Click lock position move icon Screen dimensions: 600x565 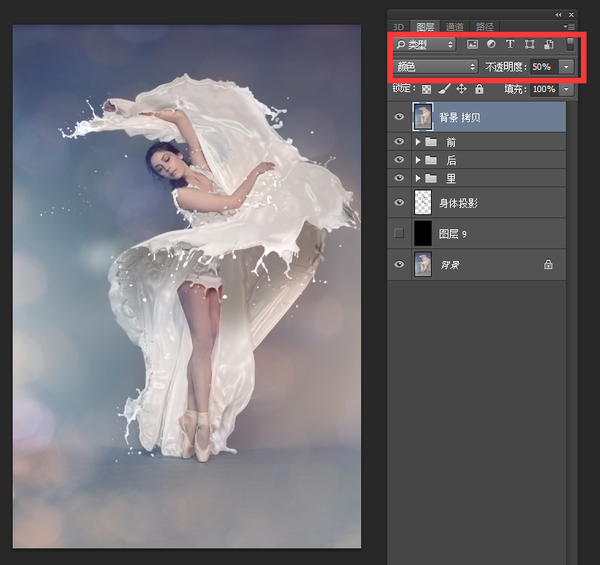461,89
